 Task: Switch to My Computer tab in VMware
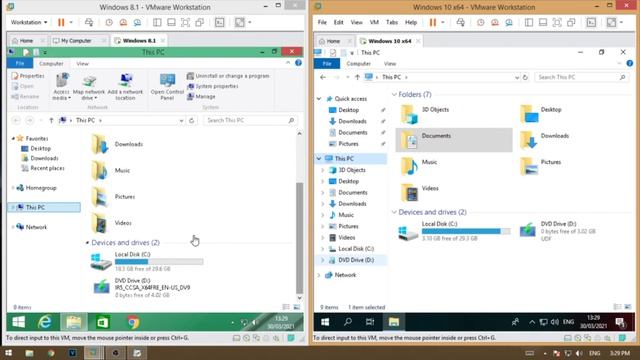click(76, 41)
